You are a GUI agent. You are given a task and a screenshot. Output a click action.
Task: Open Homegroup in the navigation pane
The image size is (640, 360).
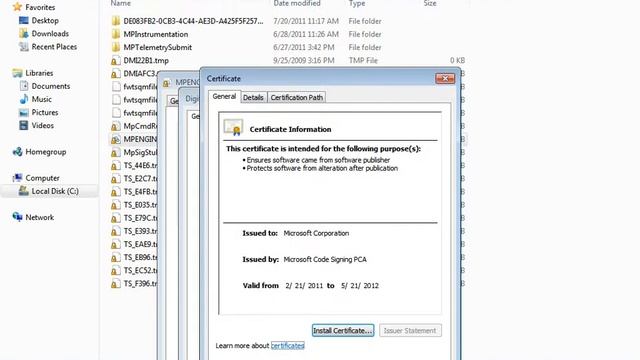pyautogui.click(x=46, y=152)
